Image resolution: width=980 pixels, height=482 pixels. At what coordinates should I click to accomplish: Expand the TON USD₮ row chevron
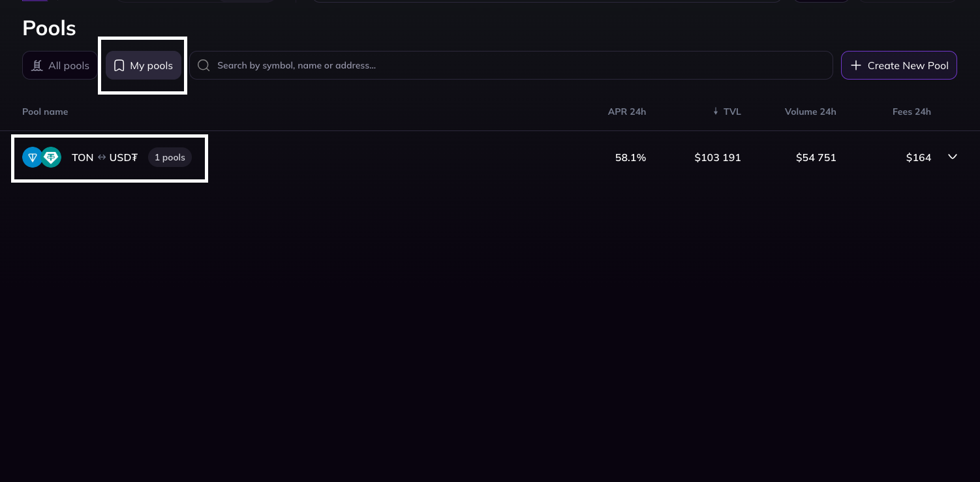[953, 157]
